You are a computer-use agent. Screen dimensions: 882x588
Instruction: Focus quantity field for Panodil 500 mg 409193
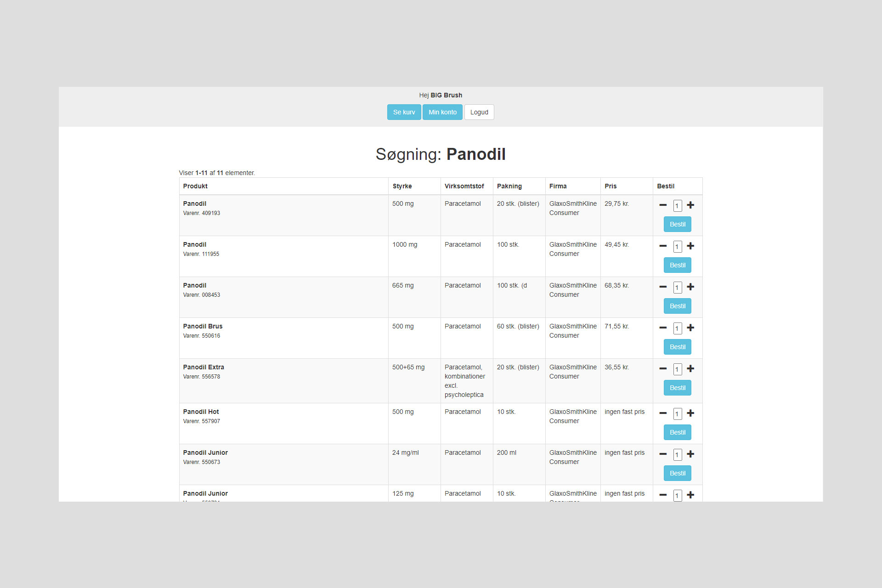677,205
